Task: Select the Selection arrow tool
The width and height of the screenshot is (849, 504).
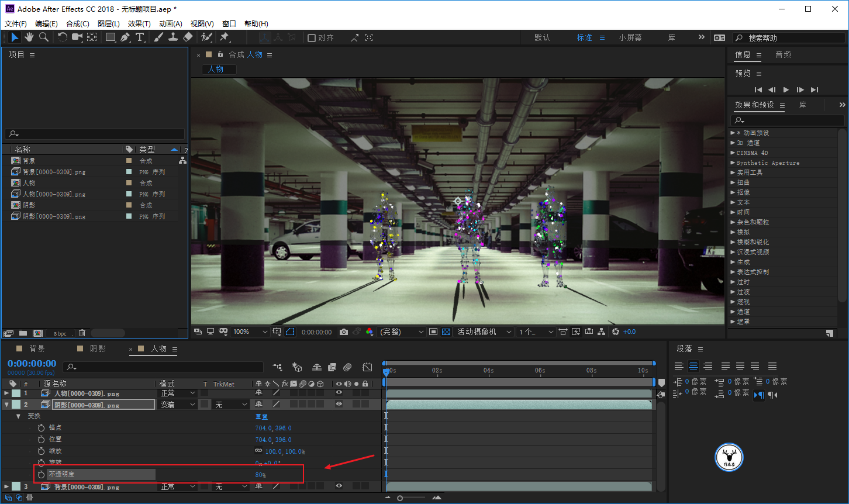Action: (x=15, y=37)
